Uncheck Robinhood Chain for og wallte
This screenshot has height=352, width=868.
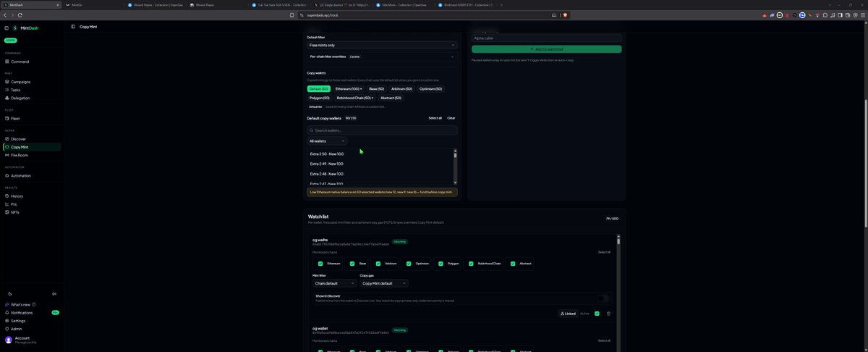(471, 264)
